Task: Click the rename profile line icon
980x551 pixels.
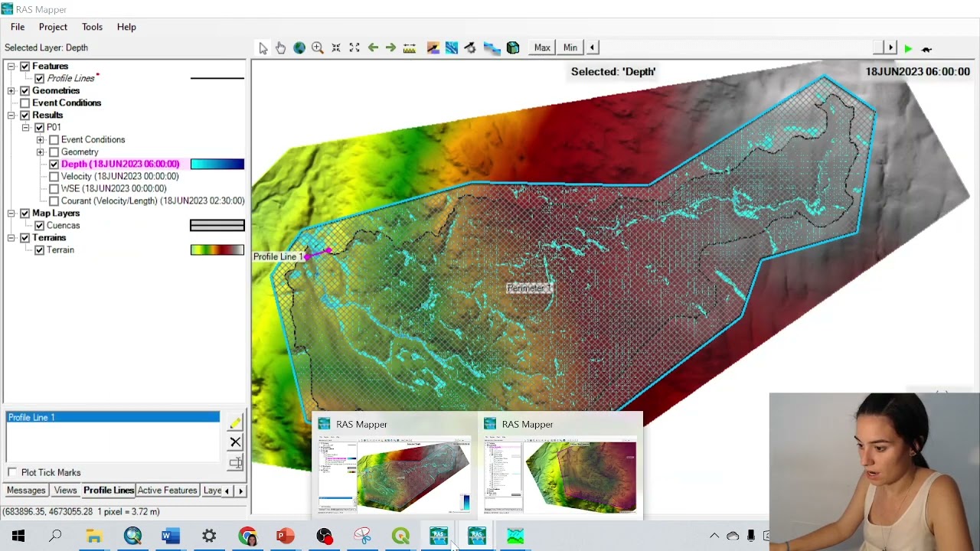Action: [235, 463]
